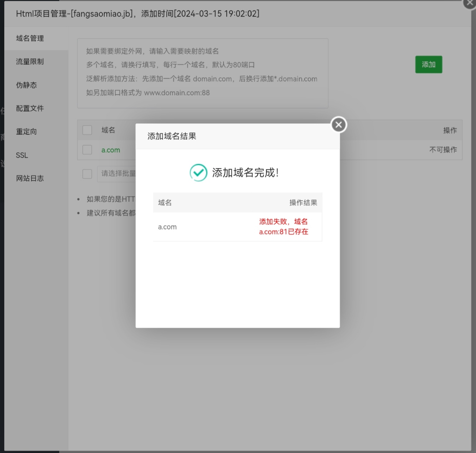Click the 添加域名结果 dialog title

[x=172, y=136]
